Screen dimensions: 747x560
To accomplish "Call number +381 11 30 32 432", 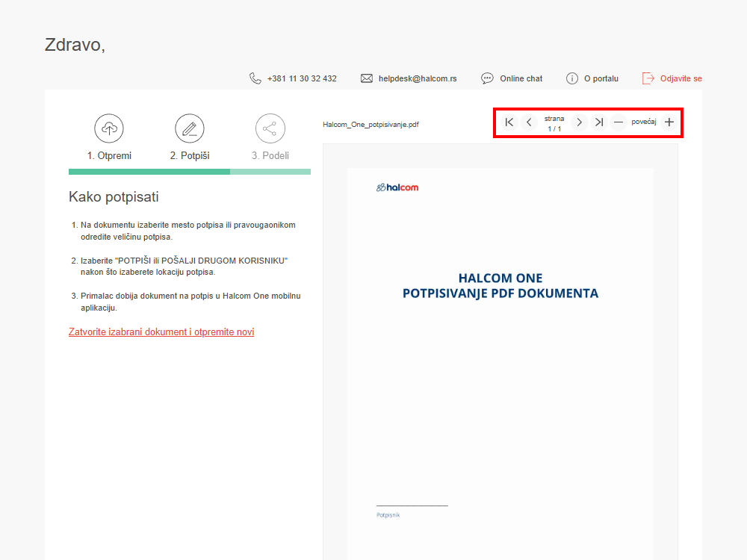I will [x=302, y=78].
